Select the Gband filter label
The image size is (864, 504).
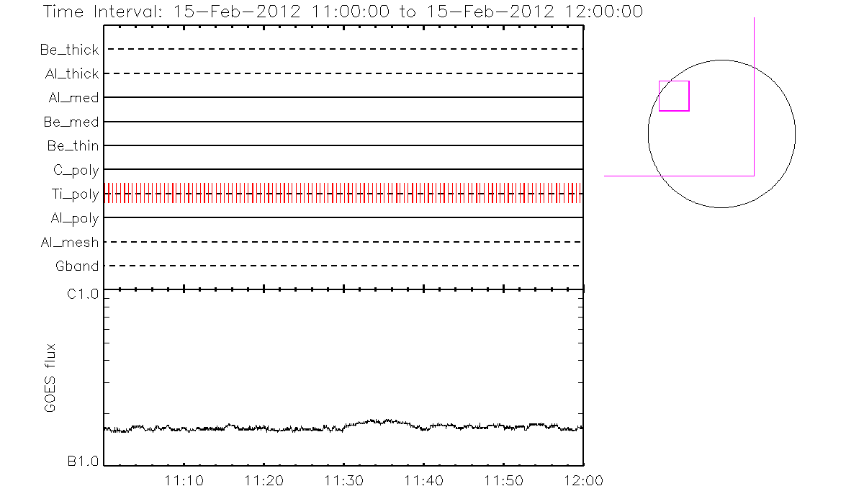(77, 266)
